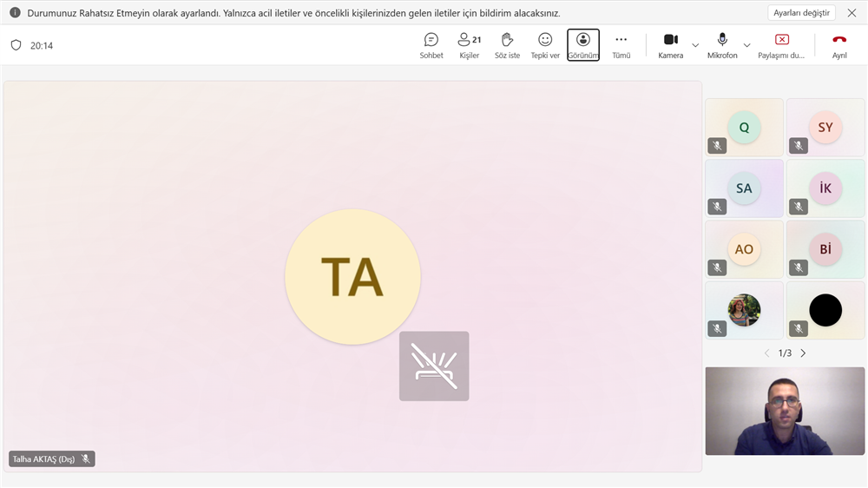868x488 pixels.
Task: Click the self-view video preview
Action: (785, 411)
